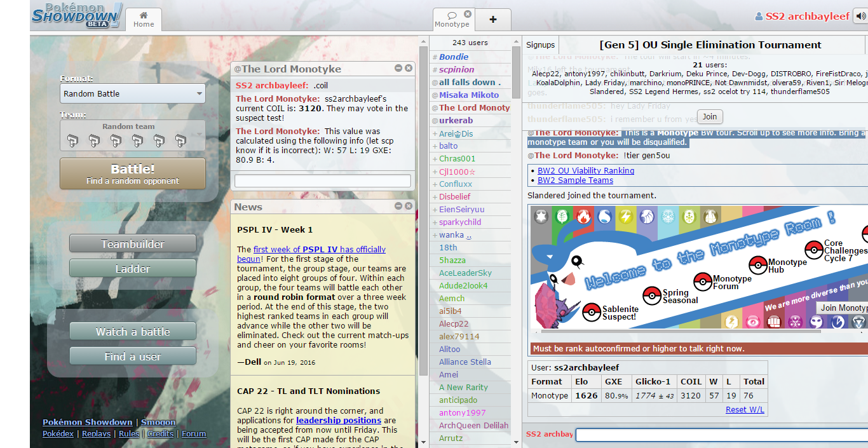The image size is (868, 448).
Task: Click the Fighting type fist icon
Action: (x=773, y=322)
